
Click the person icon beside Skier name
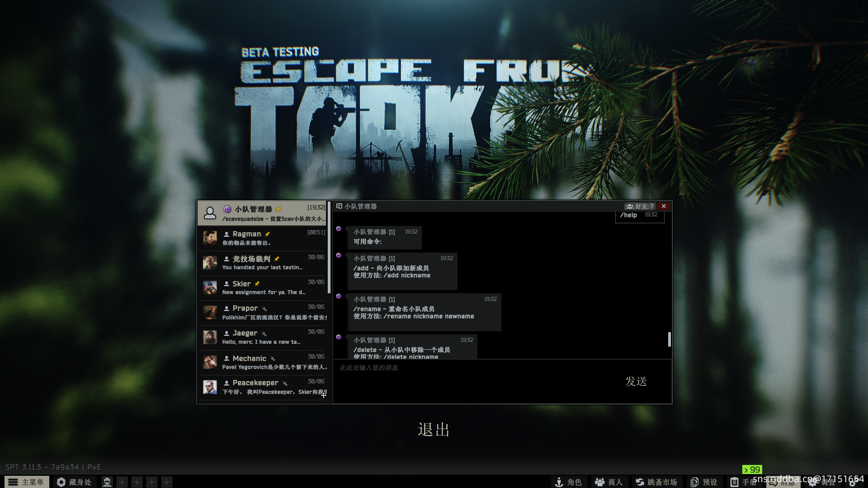pos(226,284)
